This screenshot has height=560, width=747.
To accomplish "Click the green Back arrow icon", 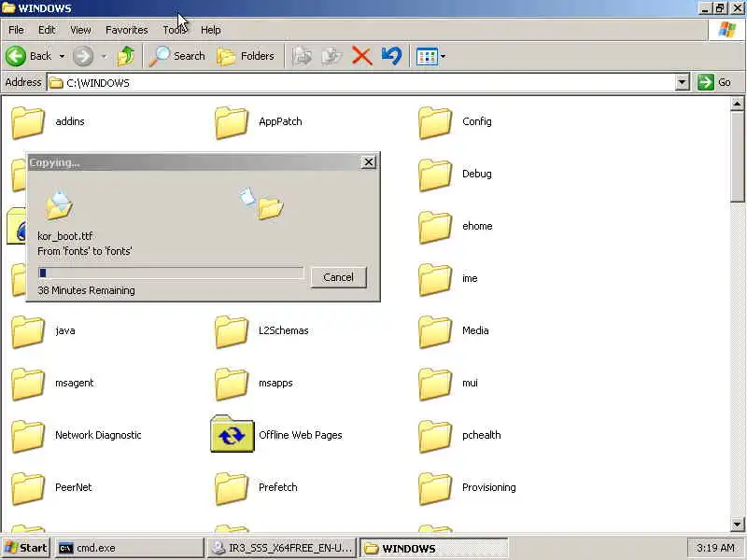I will [16, 56].
